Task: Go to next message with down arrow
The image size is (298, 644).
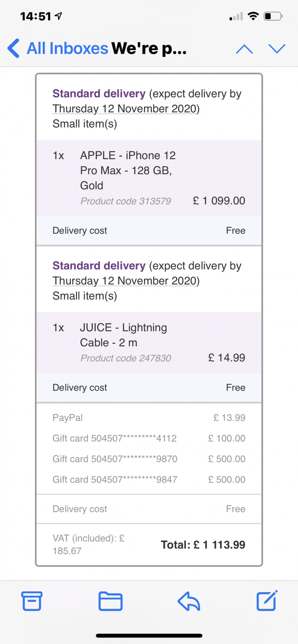Action: (x=277, y=49)
